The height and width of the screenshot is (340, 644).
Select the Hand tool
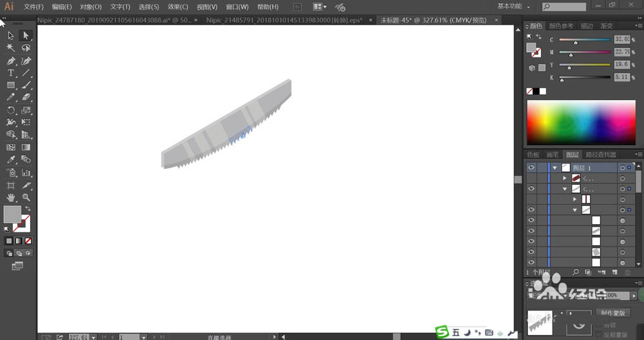11,198
